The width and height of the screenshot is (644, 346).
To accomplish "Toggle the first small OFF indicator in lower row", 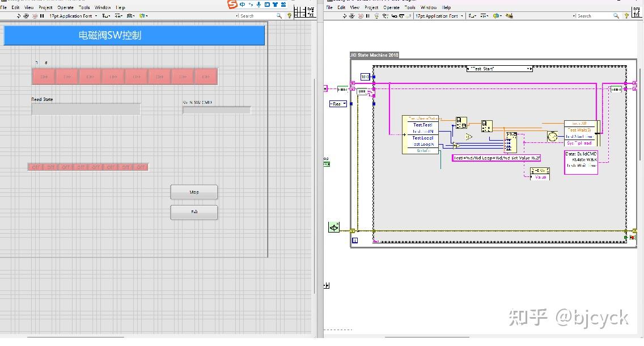I will click(x=36, y=167).
